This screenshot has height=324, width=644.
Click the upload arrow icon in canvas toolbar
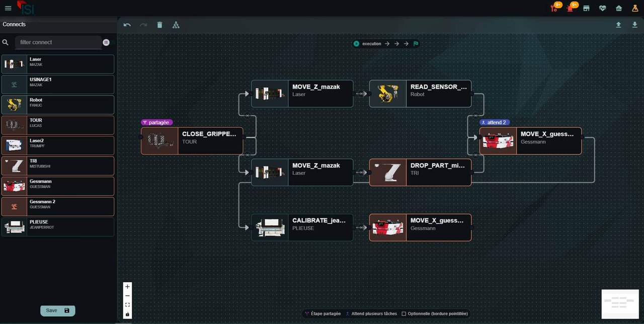coord(618,25)
